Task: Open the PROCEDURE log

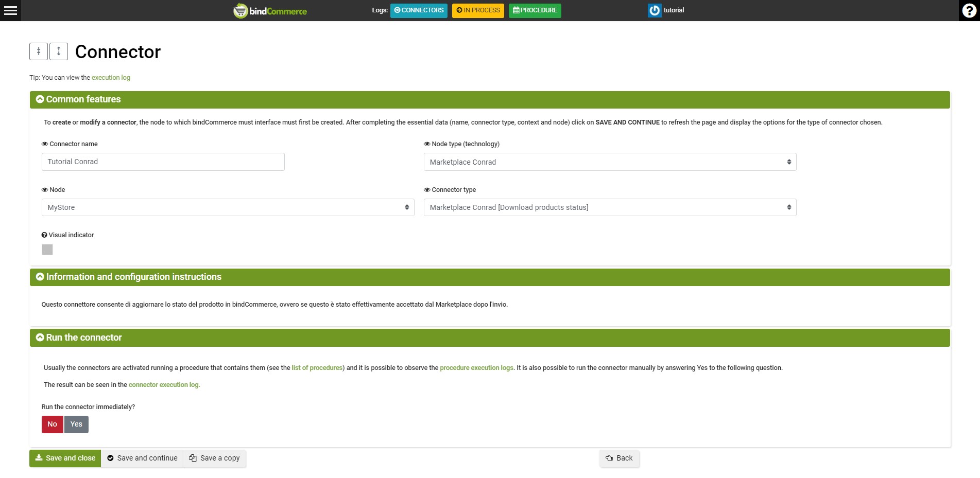Action: tap(535, 10)
